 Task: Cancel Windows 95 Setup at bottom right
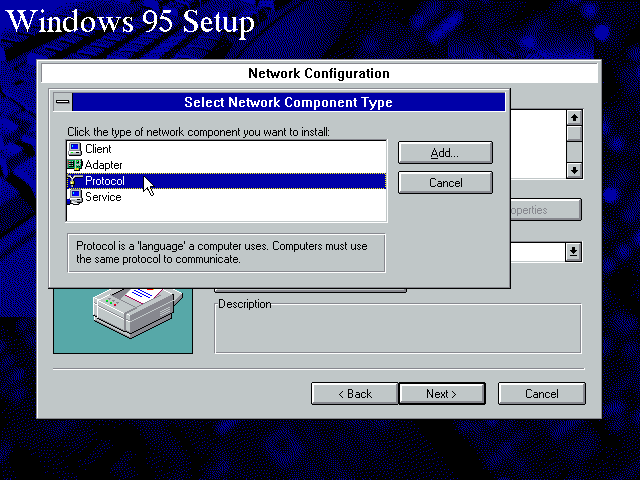[x=541, y=394]
